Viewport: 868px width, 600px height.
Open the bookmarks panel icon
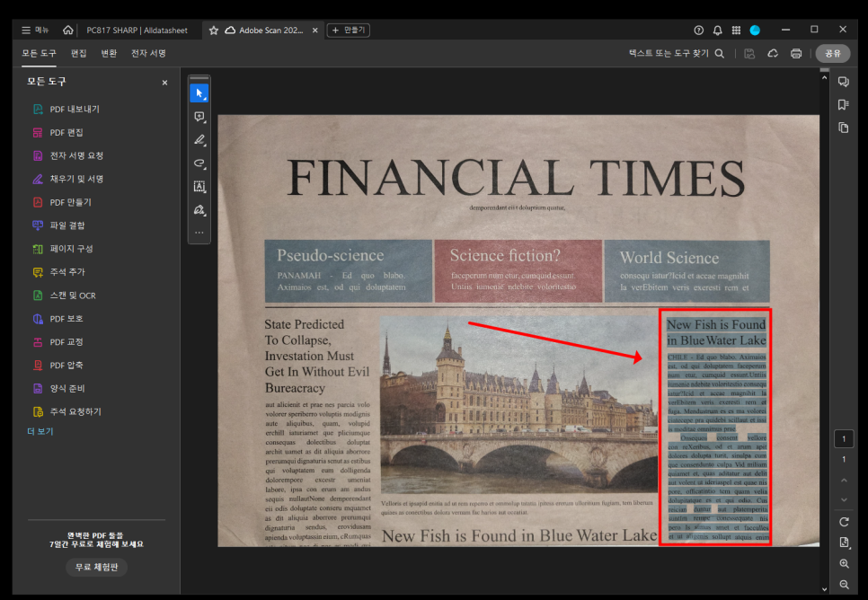pos(844,104)
